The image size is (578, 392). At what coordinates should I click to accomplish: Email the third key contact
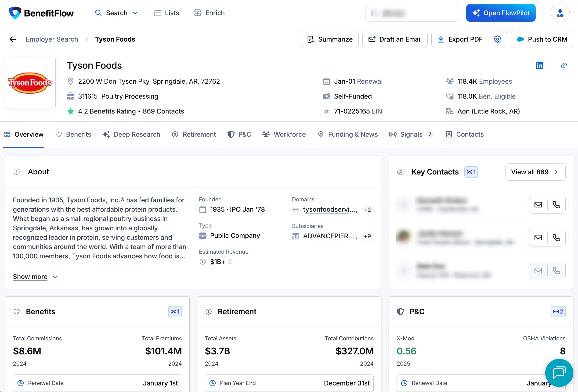pos(538,271)
